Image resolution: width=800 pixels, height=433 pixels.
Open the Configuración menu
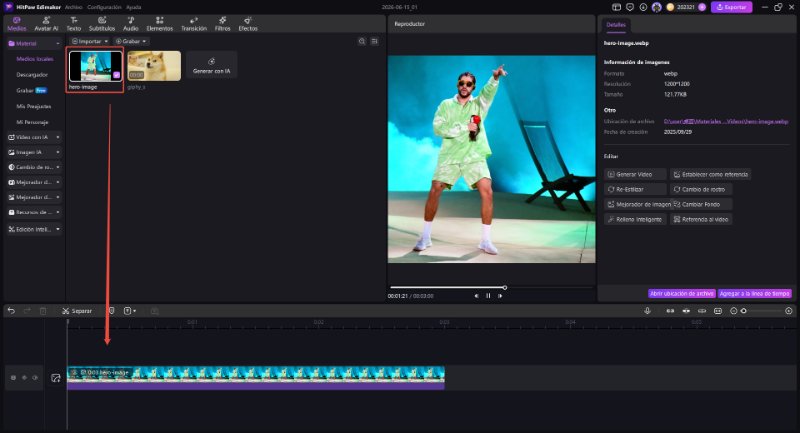point(104,7)
